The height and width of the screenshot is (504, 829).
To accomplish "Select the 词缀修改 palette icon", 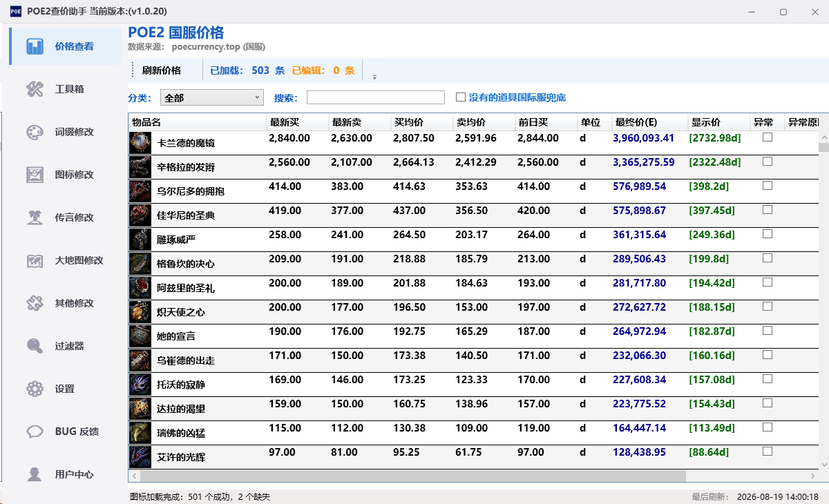I will click(x=35, y=132).
